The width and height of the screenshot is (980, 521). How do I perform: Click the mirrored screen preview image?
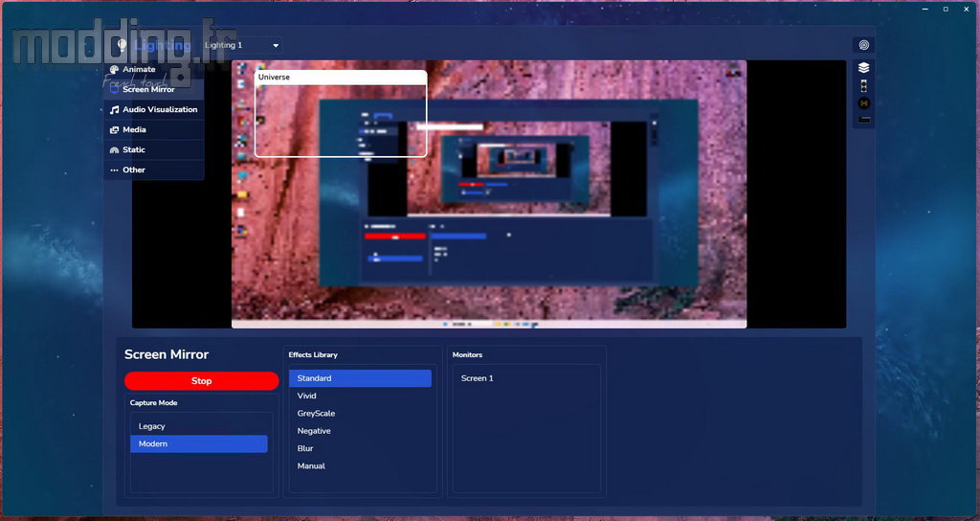pyautogui.click(x=489, y=193)
